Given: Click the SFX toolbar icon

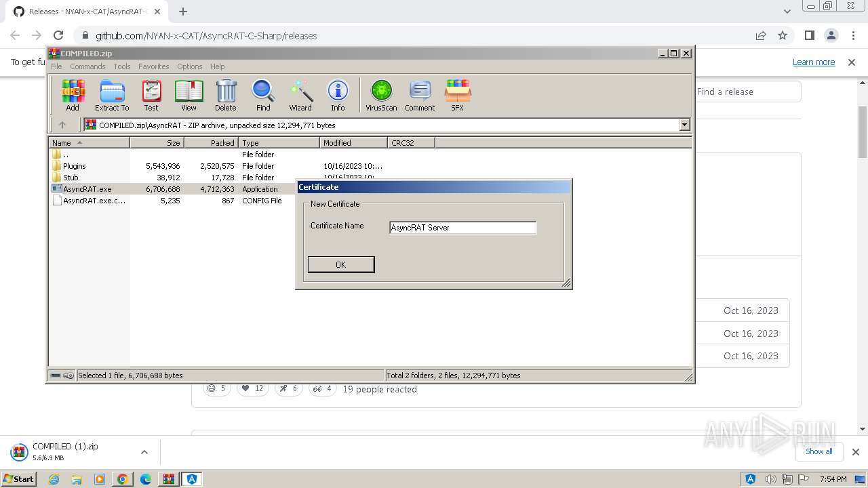Looking at the screenshot, I should (458, 95).
